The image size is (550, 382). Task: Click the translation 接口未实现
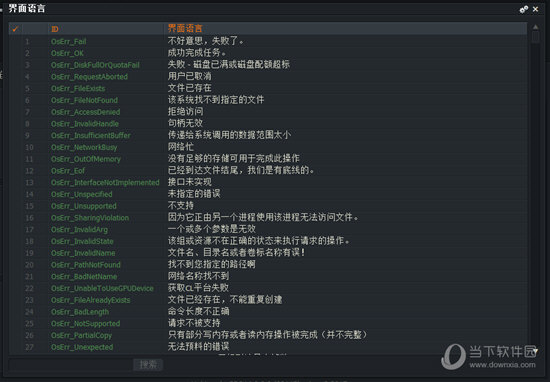point(189,182)
